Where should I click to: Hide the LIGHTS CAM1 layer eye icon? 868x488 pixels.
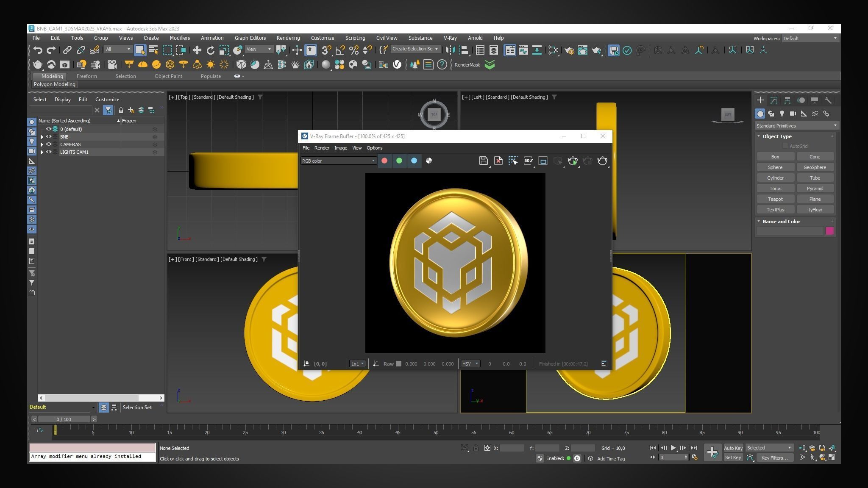click(49, 152)
